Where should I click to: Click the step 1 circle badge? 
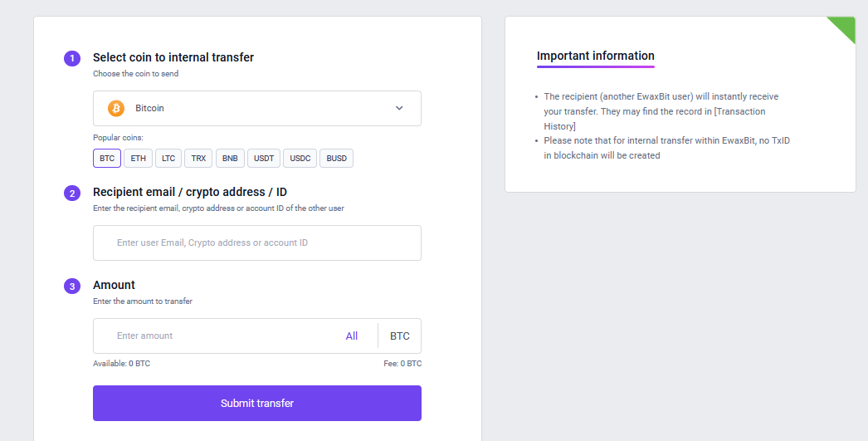pyautogui.click(x=72, y=58)
